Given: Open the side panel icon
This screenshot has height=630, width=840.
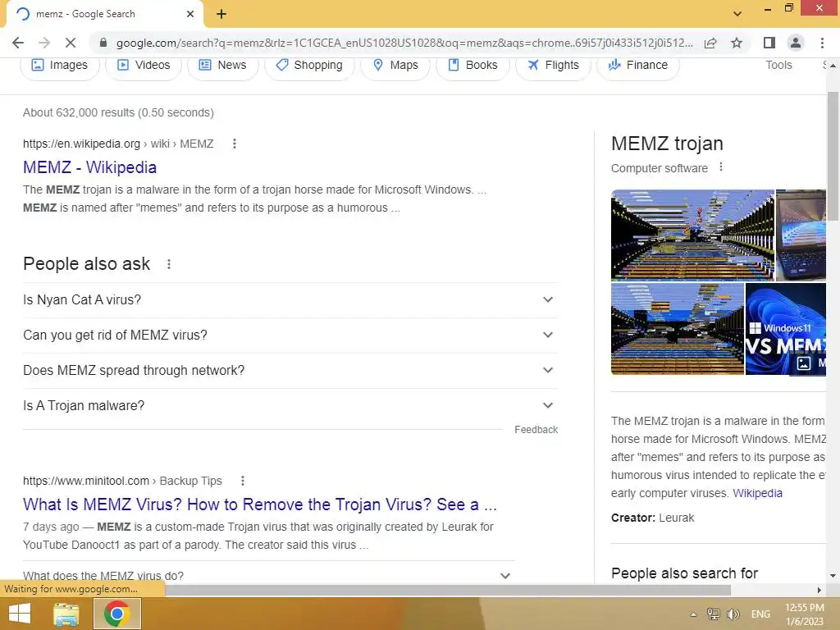Looking at the screenshot, I should [769, 43].
